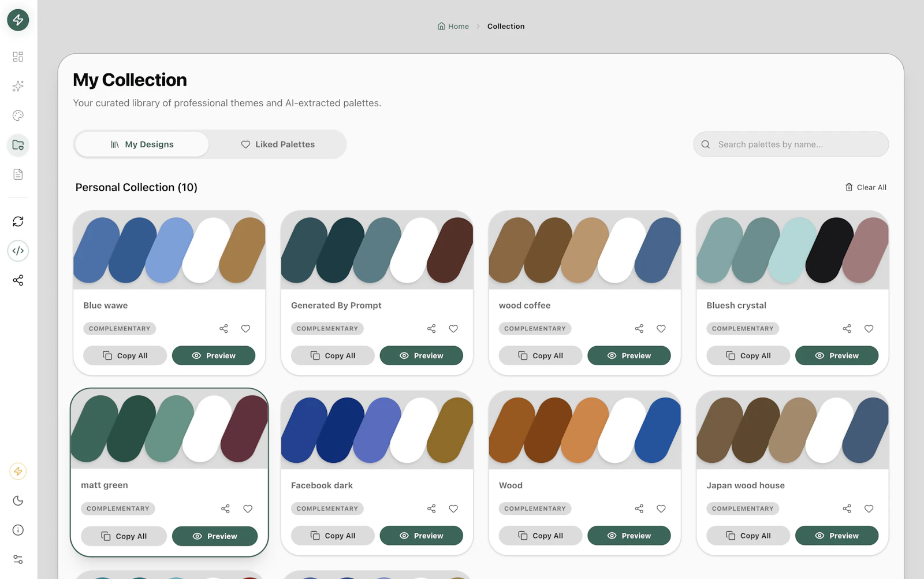Copy all colors of Bluesh crystal
This screenshot has width=924, height=579.
pyautogui.click(x=748, y=356)
